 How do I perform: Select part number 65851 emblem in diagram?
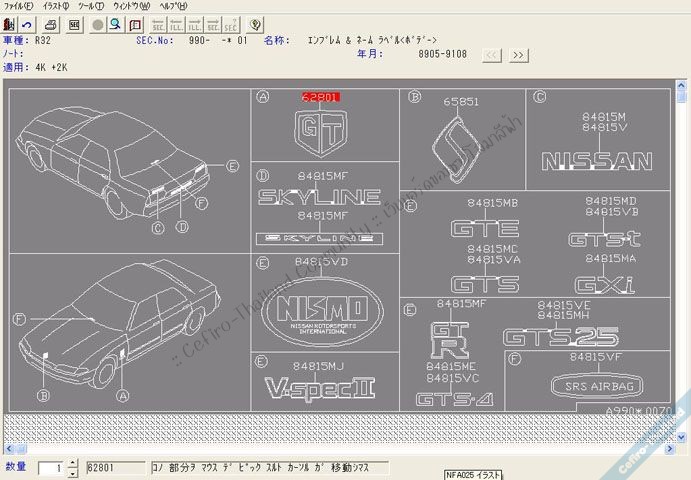click(x=461, y=102)
